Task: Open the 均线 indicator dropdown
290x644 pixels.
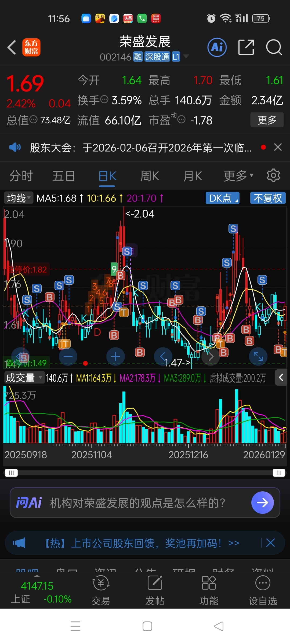Action: point(19,198)
